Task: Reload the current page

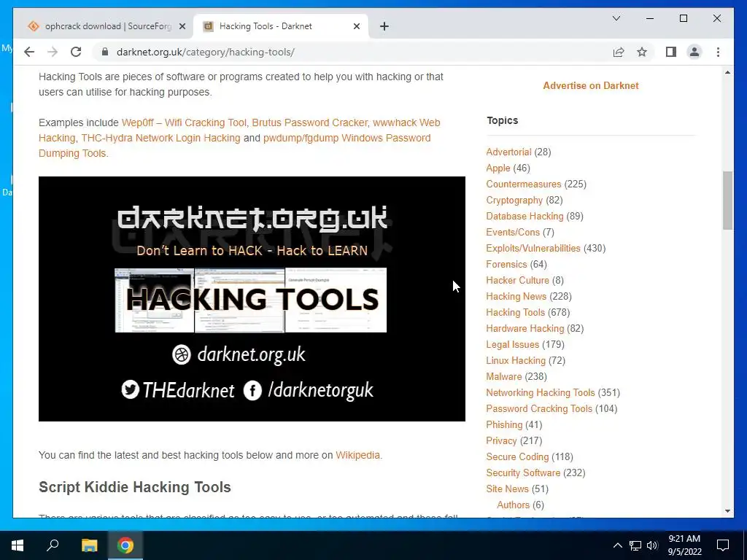Action: pos(76,52)
